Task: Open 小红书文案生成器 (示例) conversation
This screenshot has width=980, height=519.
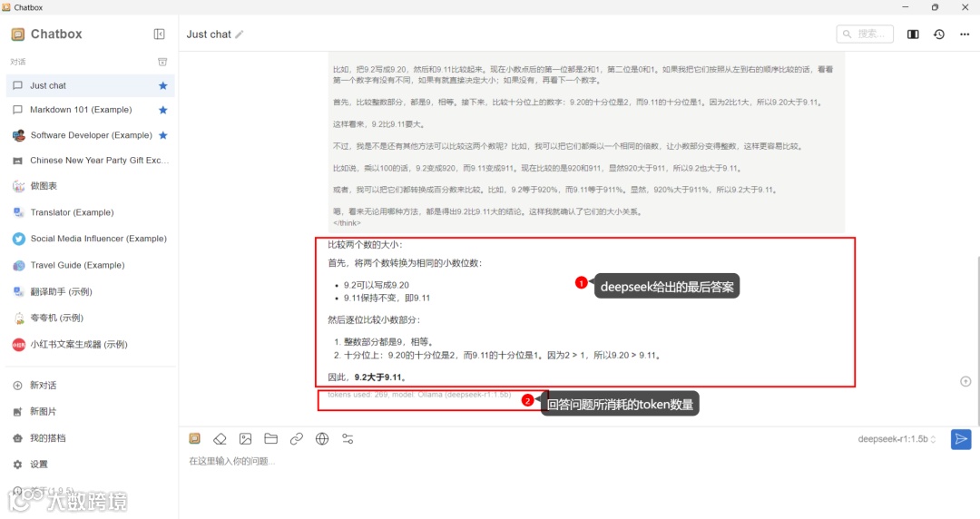Action: tap(90, 345)
